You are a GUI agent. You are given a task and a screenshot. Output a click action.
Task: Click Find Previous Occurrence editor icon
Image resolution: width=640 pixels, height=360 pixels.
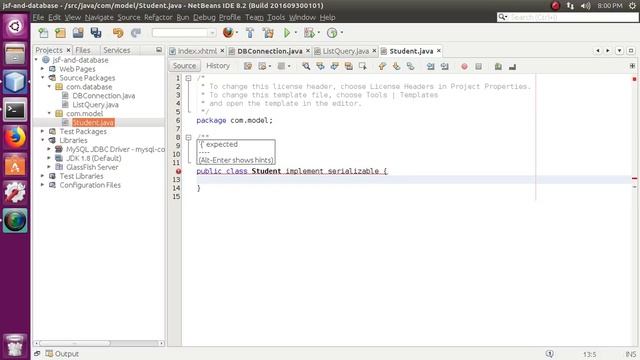click(x=320, y=66)
